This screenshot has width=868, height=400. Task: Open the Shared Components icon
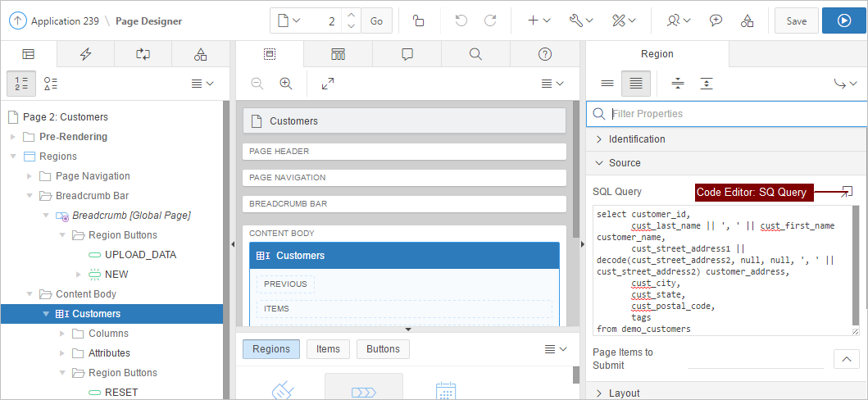tap(747, 20)
